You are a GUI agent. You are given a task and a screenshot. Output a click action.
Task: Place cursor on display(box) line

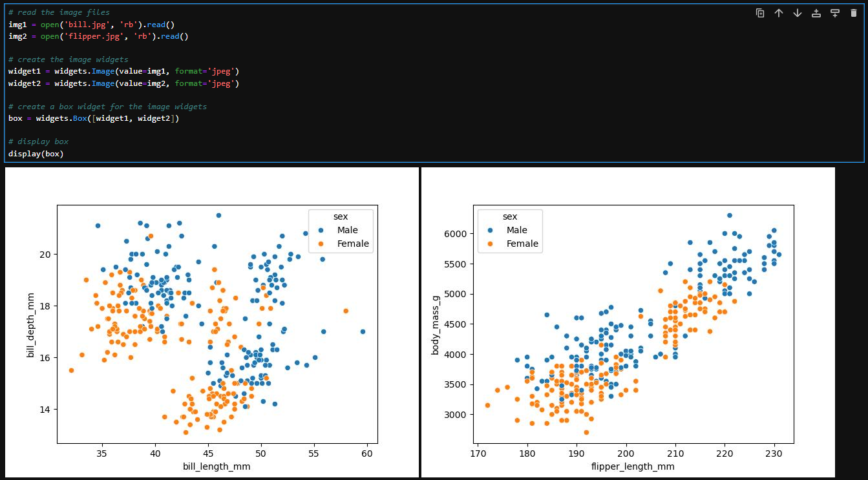tap(36, 153)
